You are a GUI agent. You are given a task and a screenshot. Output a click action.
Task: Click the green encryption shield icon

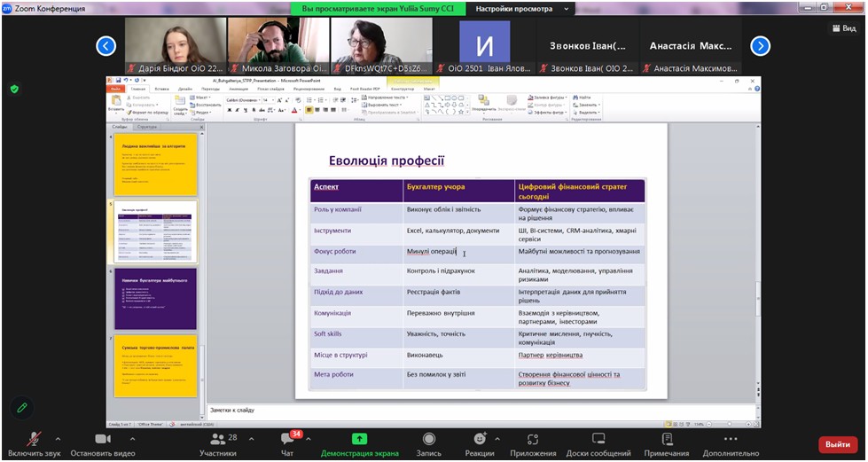tap(14, 89)
